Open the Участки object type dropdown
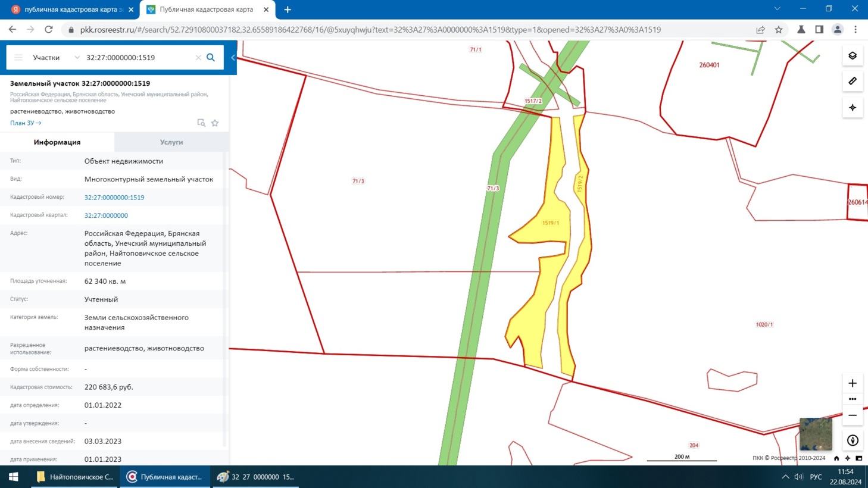Screen dimensions: 868x488 click(56, 58)
